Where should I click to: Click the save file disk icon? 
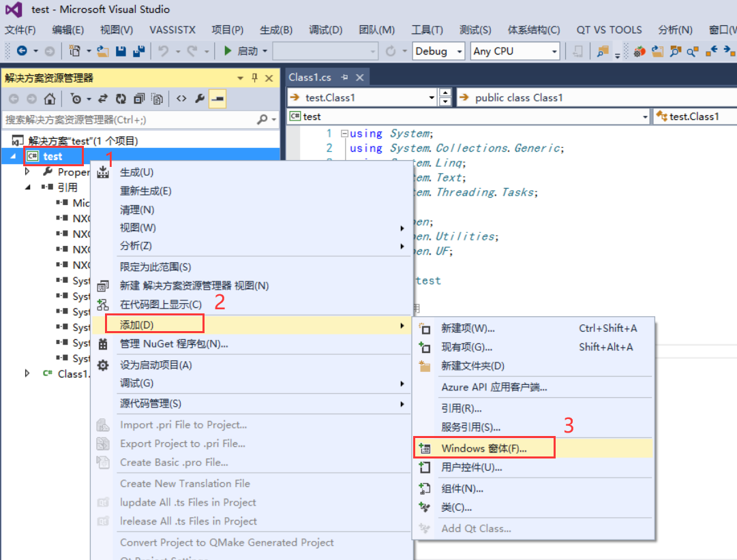pyautogui.click(x=121, y=50)
